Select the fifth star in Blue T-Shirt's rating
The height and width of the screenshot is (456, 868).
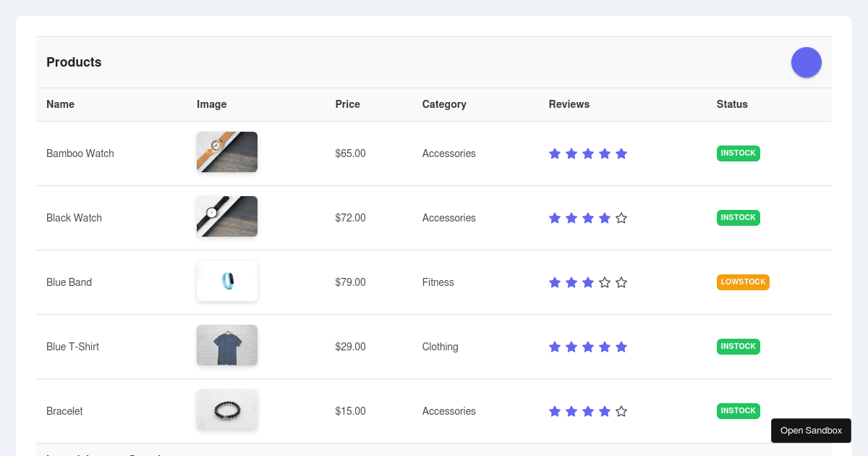tap(621, 347)
